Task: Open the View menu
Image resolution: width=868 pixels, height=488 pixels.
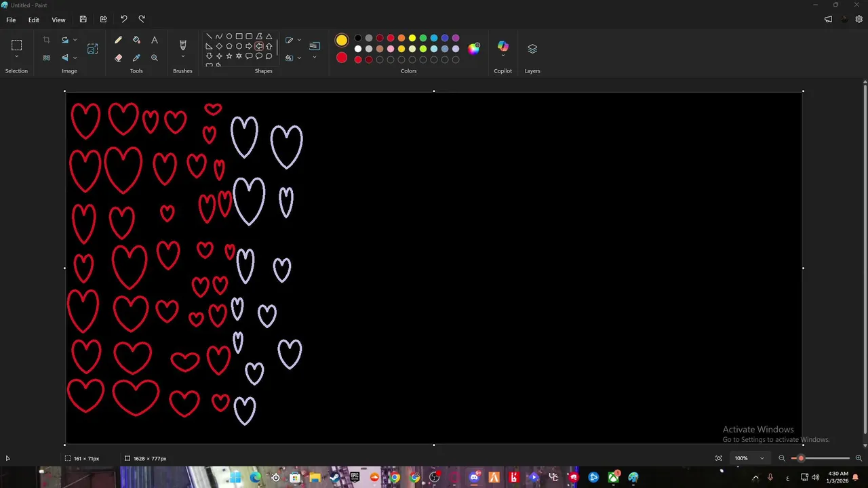Action: pos(58,20)
